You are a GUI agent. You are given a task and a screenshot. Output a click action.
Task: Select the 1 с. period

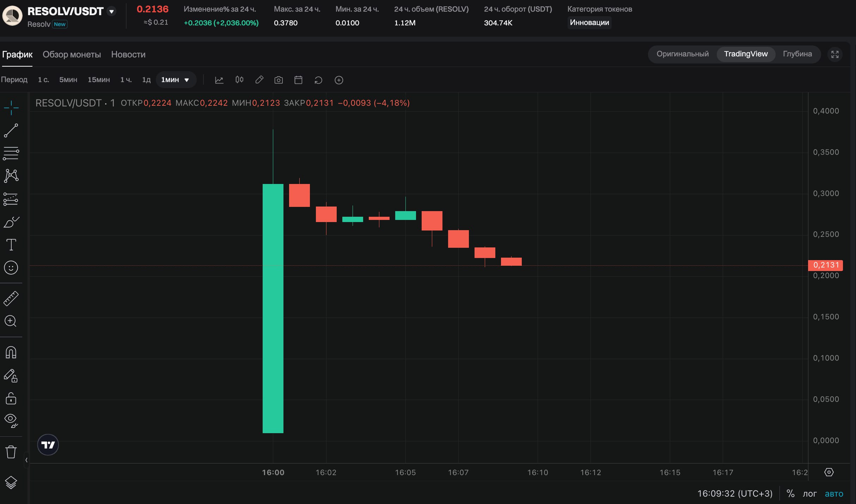(43, 80)
